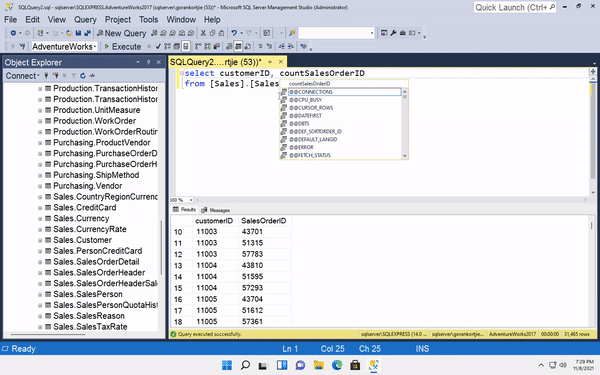
Task: Click the Cancel Executing Query stop icon
Action: pos(149,46)
